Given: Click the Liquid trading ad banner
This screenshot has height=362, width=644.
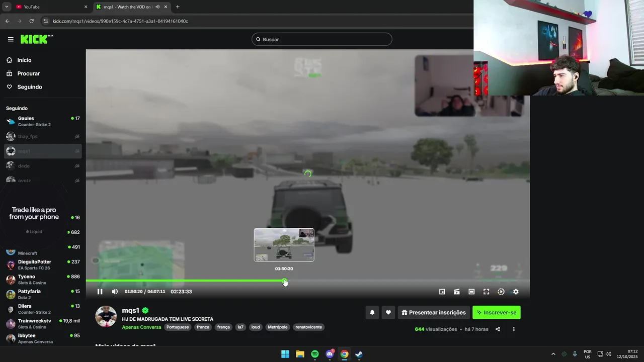Looking at the screenshot, I should pyautogui.click(x=34, y=219).
